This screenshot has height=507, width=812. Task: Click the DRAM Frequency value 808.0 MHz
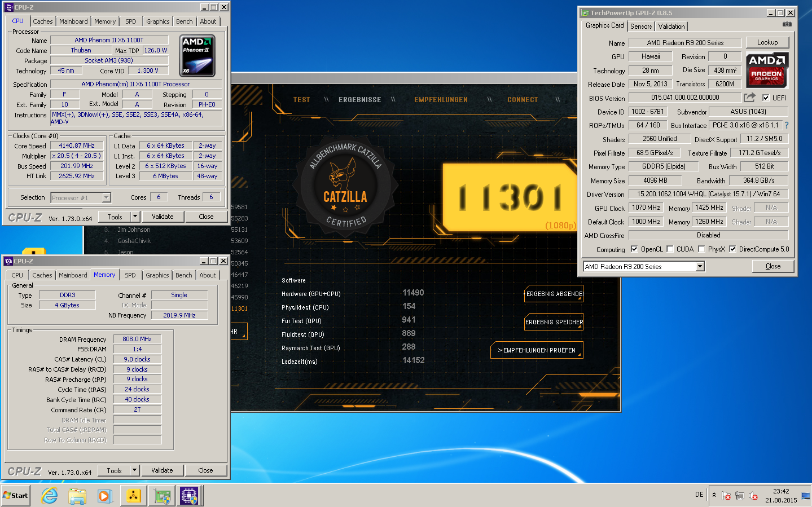click(x=137, y=339)
